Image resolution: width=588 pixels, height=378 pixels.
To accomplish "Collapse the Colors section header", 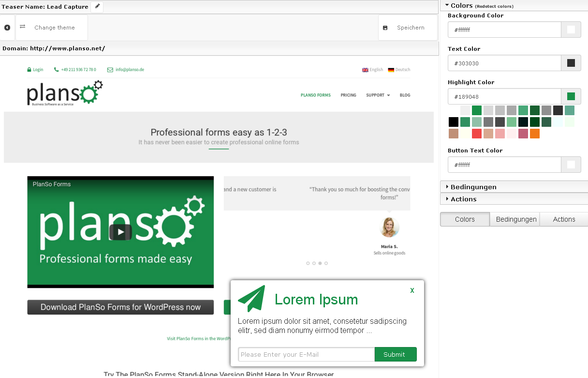I will tap(514, 5).
